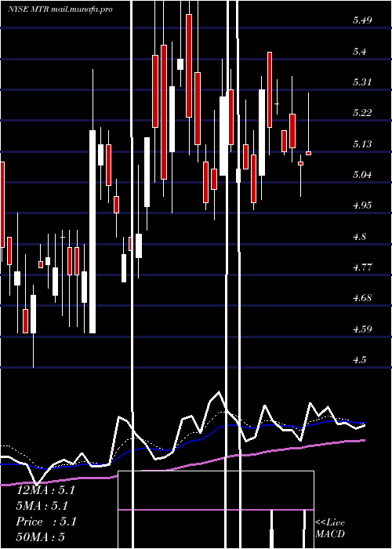Click the 5.13 price axis label
Screen dimensions: 392x549
[361, 144]
